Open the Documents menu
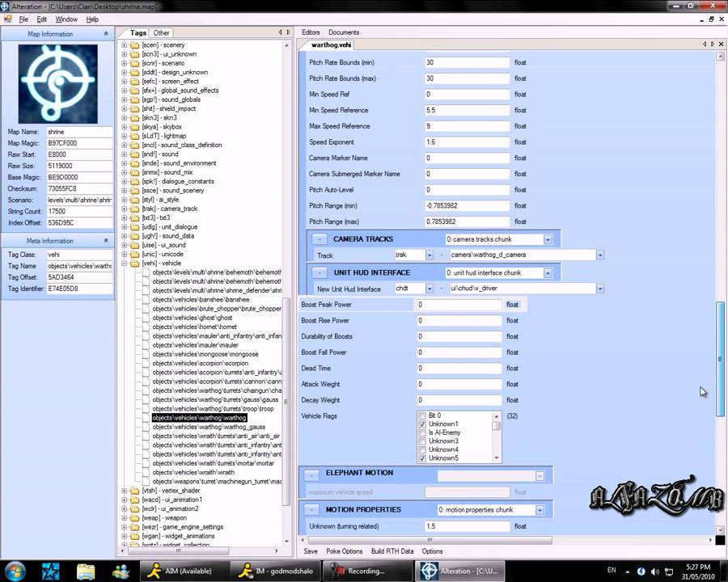Viewport: 728px width, 582px height. pyautogui.click(x=344, y=32)
